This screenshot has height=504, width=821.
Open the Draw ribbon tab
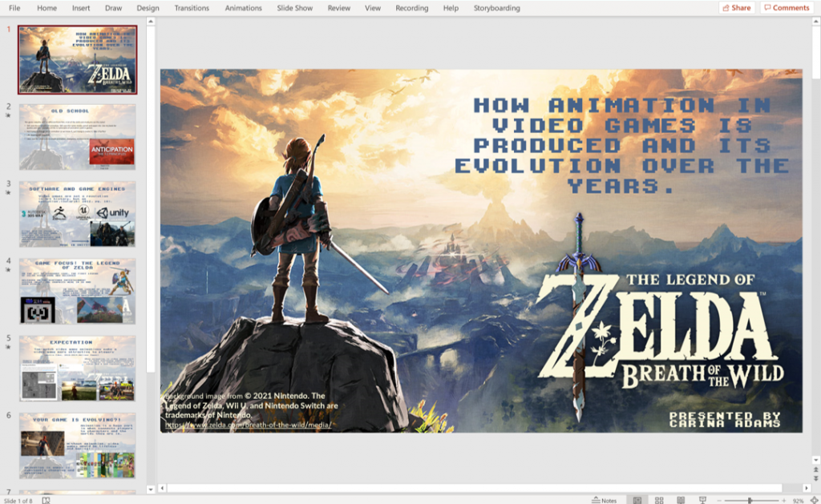coord(113,8)
